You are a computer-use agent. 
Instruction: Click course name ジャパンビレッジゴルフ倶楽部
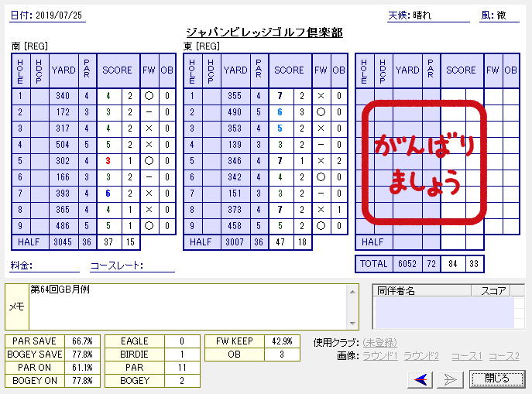coord(264,33)
